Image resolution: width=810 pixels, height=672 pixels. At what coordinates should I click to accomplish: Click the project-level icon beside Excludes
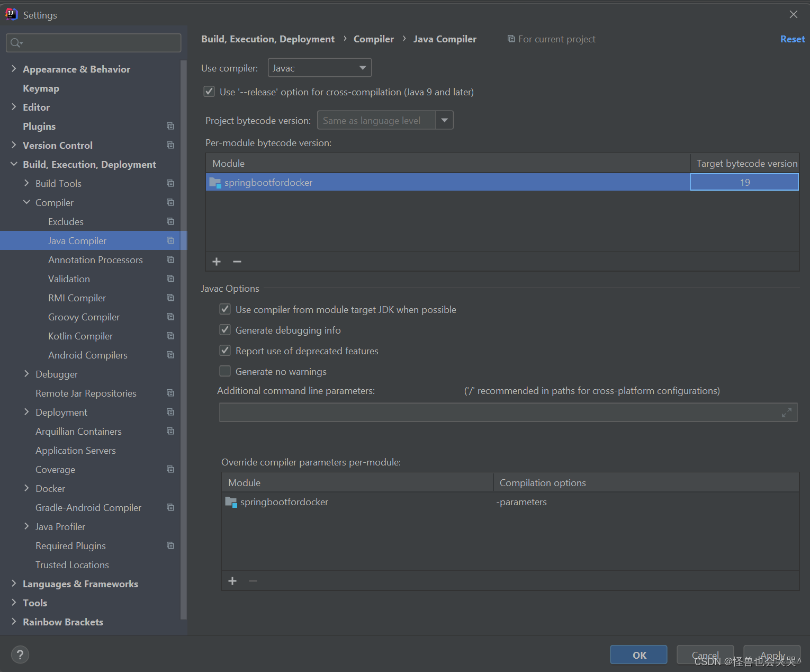(170, 221)
